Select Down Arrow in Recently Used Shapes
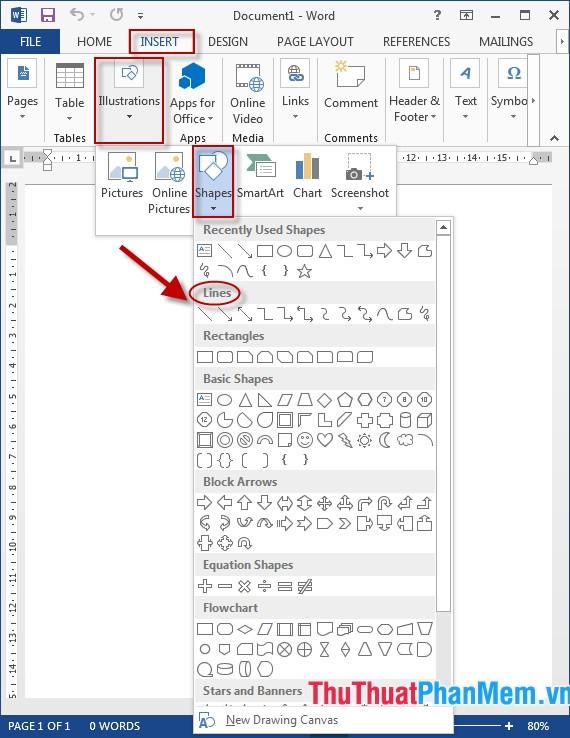Screen dimensions: 570x738 click(405, 250)
